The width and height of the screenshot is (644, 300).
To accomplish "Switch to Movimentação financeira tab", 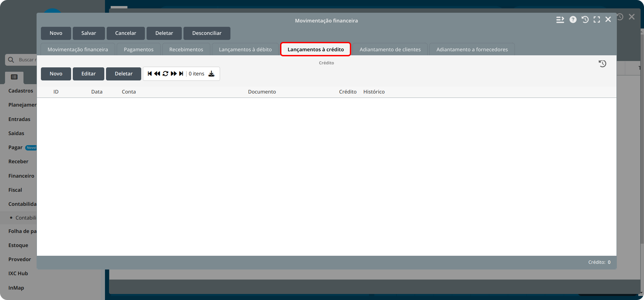I will tap(78, 49).
